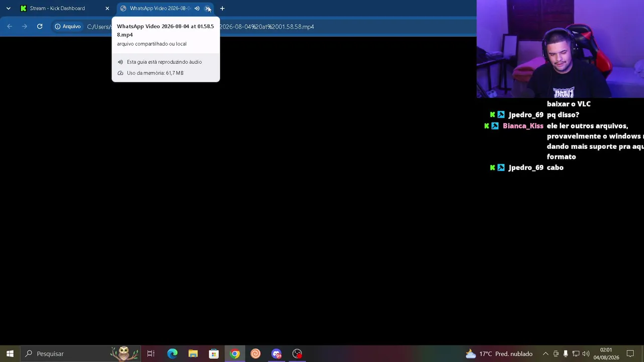Mute the WhatsApp Video tab audio

[x=197, y=8]
